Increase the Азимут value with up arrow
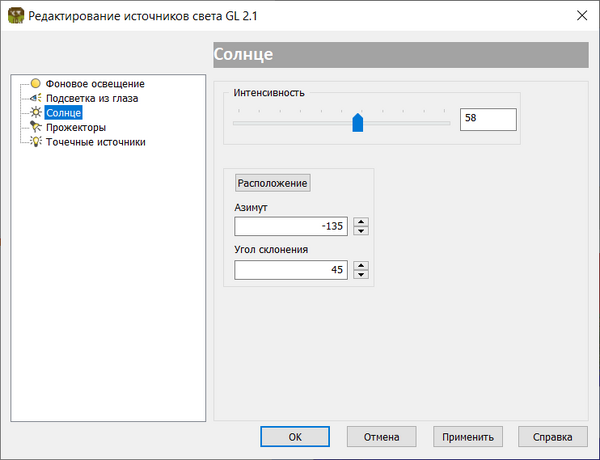600x460 pixels. [361, 222]
